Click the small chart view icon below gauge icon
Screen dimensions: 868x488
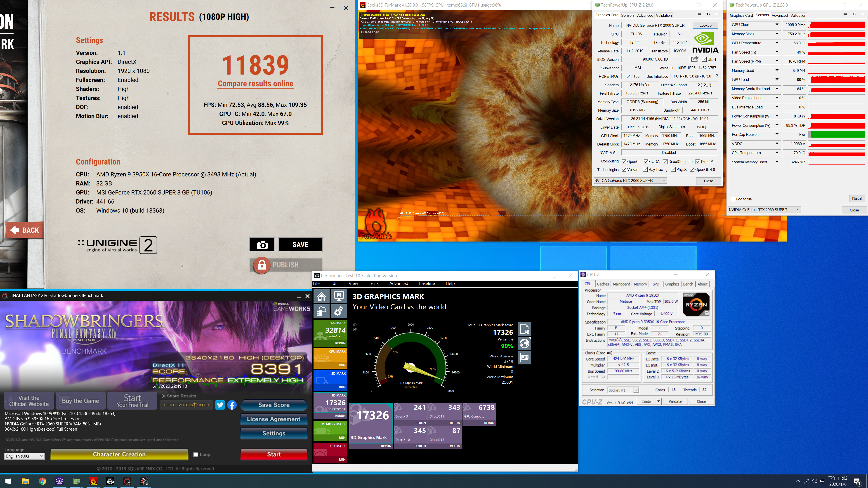355,329
